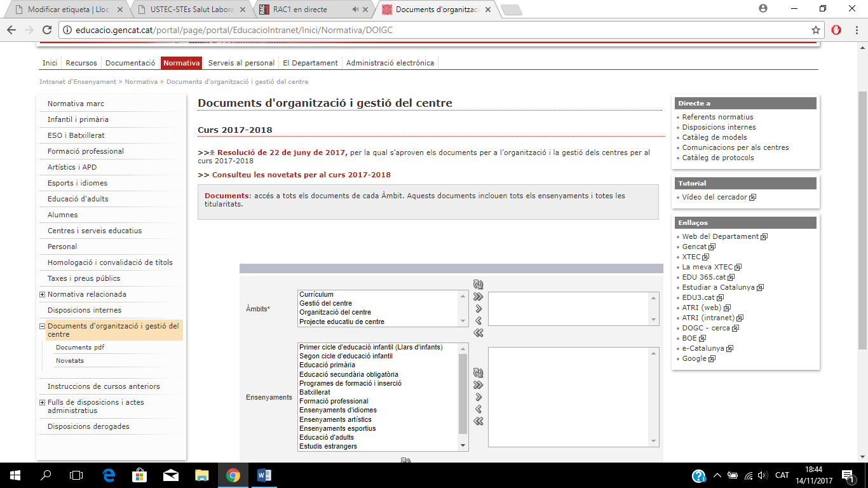Open Task View on the taskbar
The height and width of the screenshot is (488, 868).
point(76,475)
